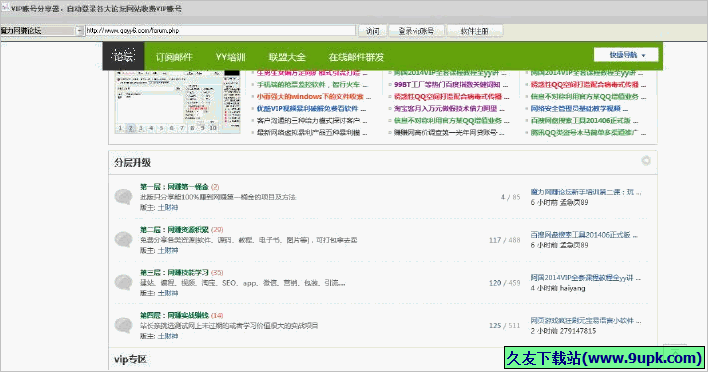
Task: Select slideshow page 2
Action: [130, 128]
